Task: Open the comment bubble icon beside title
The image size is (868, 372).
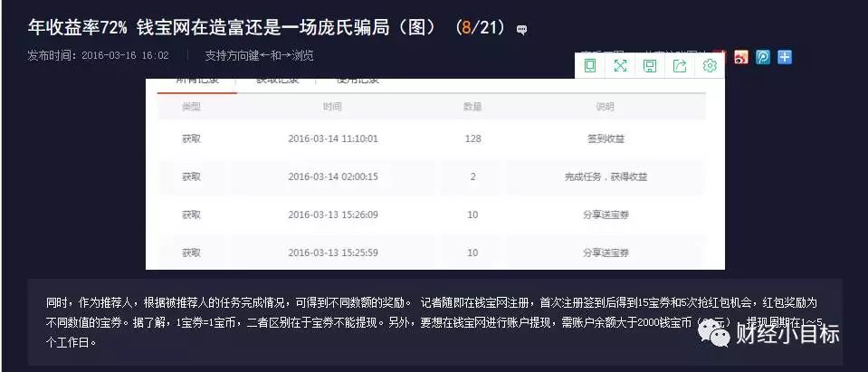Action: tap(521, 30)
